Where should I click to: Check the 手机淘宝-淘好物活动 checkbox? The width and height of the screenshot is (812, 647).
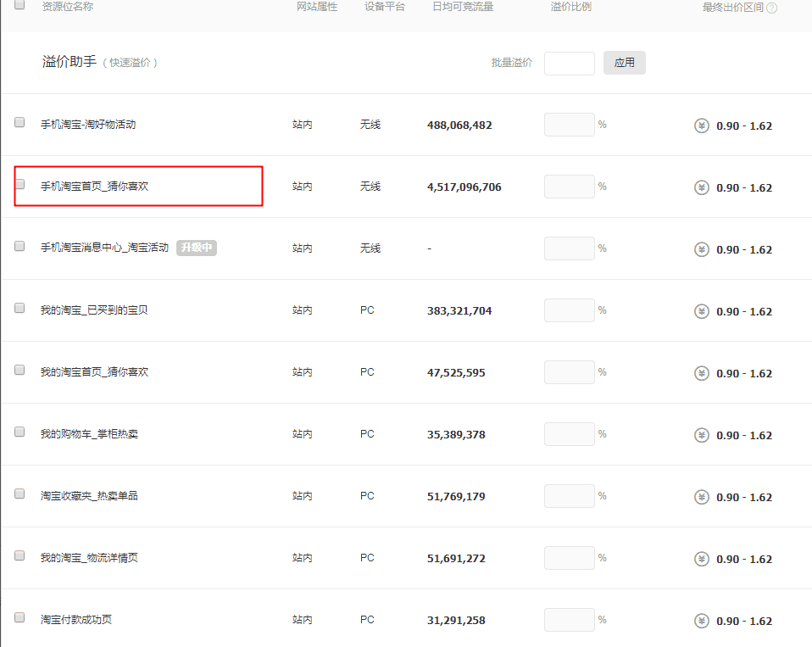[19, 122]
